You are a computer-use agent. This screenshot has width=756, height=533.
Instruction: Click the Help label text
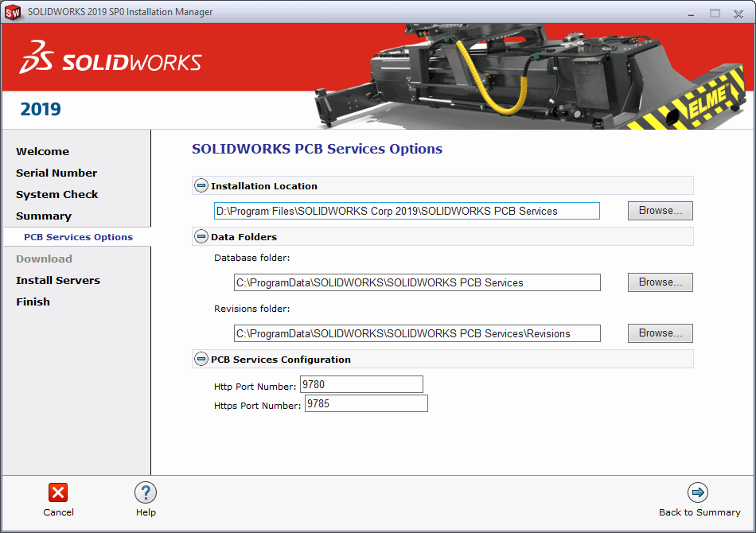[x=146, y=512]
